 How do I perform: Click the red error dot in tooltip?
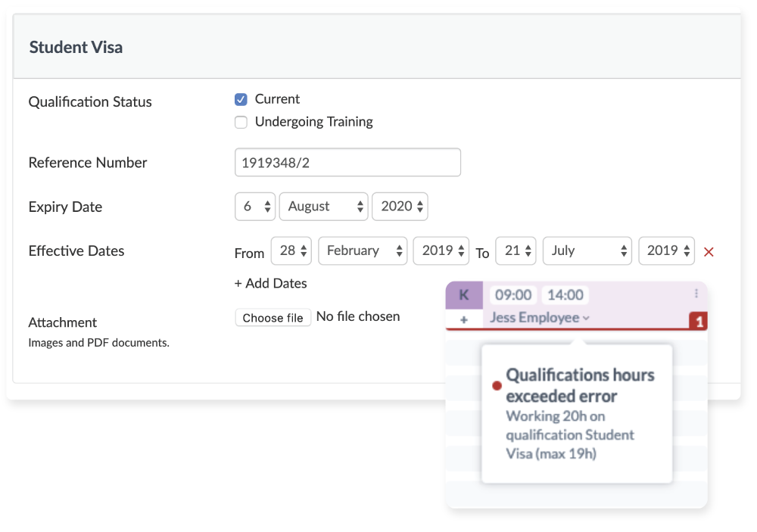click(x=497, y=386)
